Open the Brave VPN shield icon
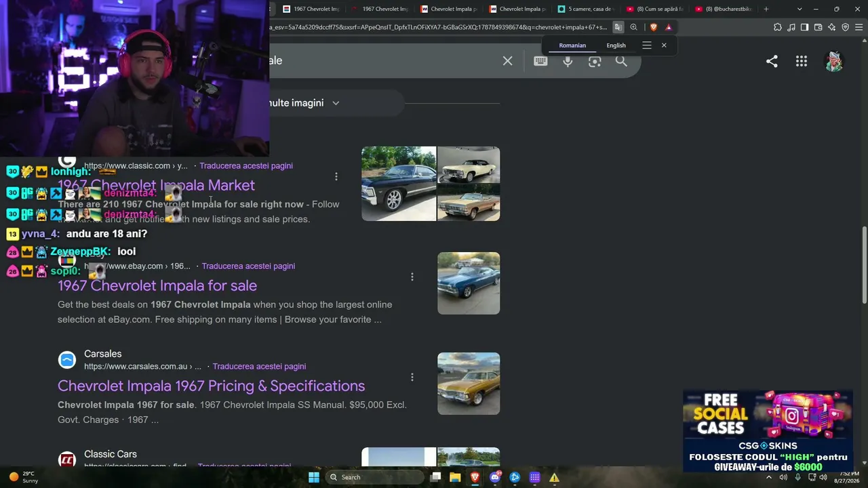The image size is (868, 488). (x=845, y=27)
